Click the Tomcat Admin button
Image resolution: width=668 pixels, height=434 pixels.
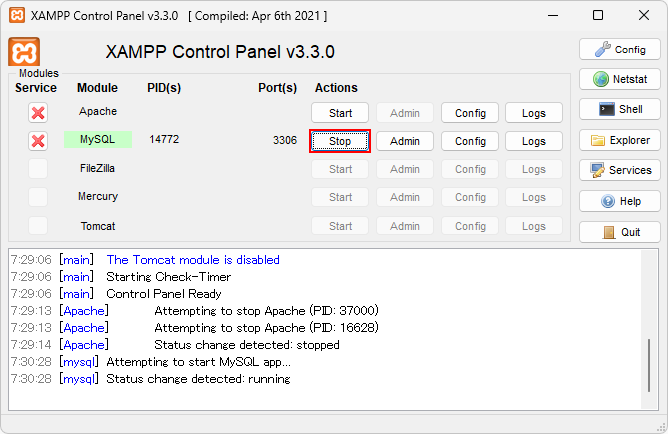pyautogui.click(x=405, y=226)
